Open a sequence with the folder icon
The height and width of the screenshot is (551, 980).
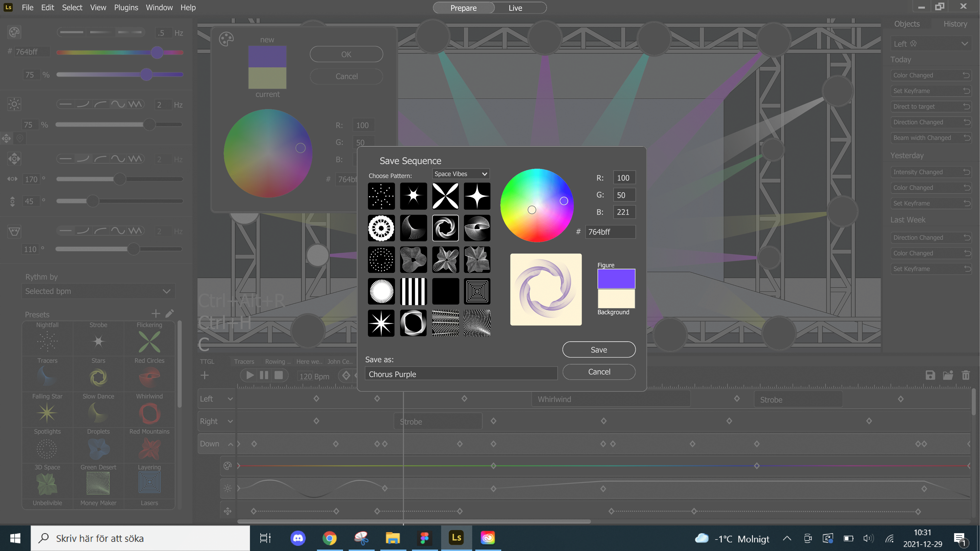click(x=948, y=375)
